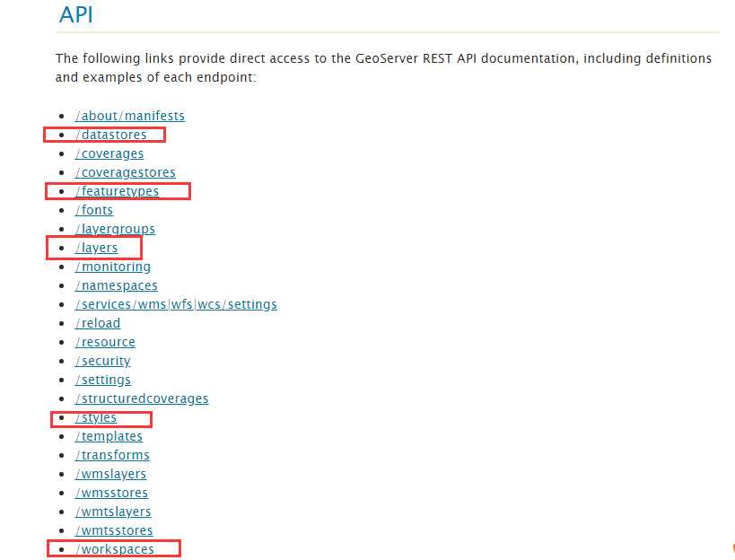The image size is (735, 560).
Task: Open the /namespaces link
Action: coord(117,285)
